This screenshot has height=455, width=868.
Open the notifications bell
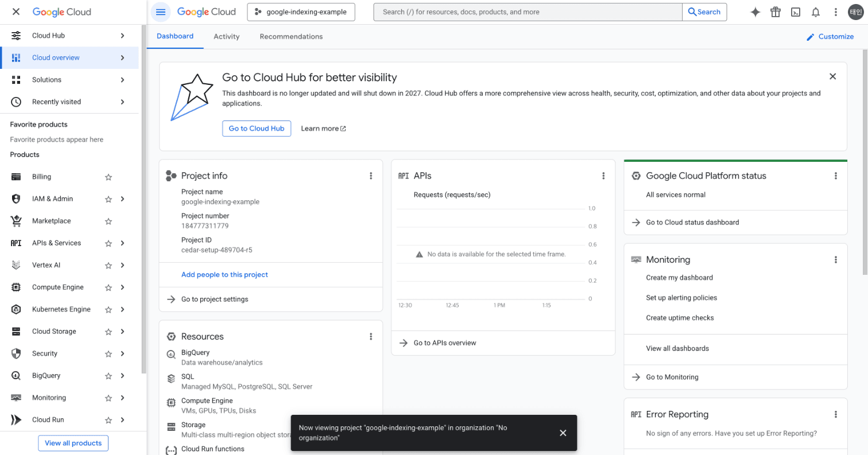pyautogui.click(x=815, y=12)
